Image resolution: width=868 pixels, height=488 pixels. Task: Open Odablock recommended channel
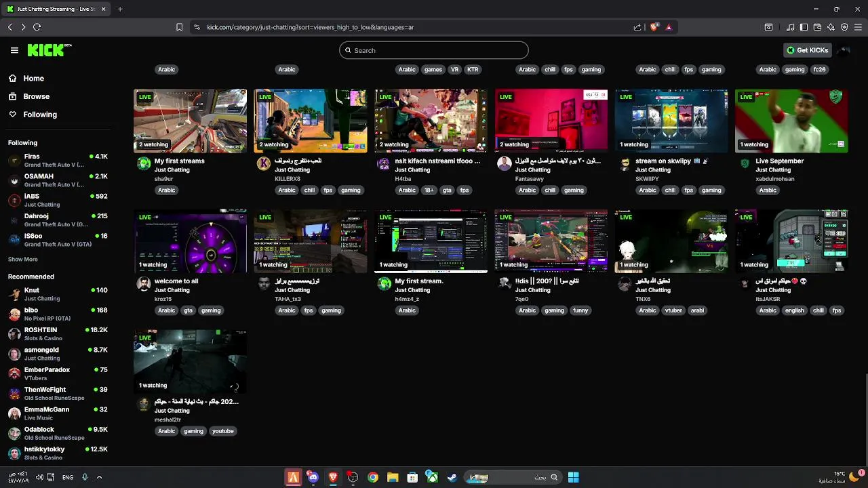[x=58, y=433]
